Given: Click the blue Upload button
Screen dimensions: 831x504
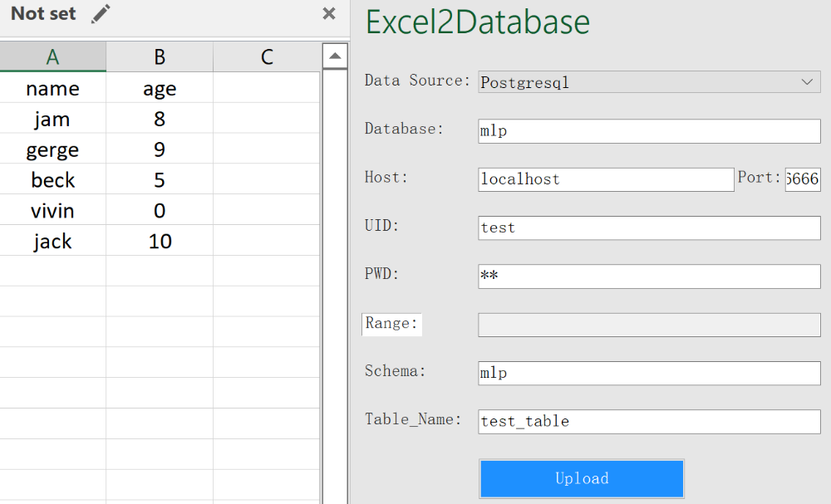Looking at the screenshot, I should pyautogui.click(x=582, y=478).
